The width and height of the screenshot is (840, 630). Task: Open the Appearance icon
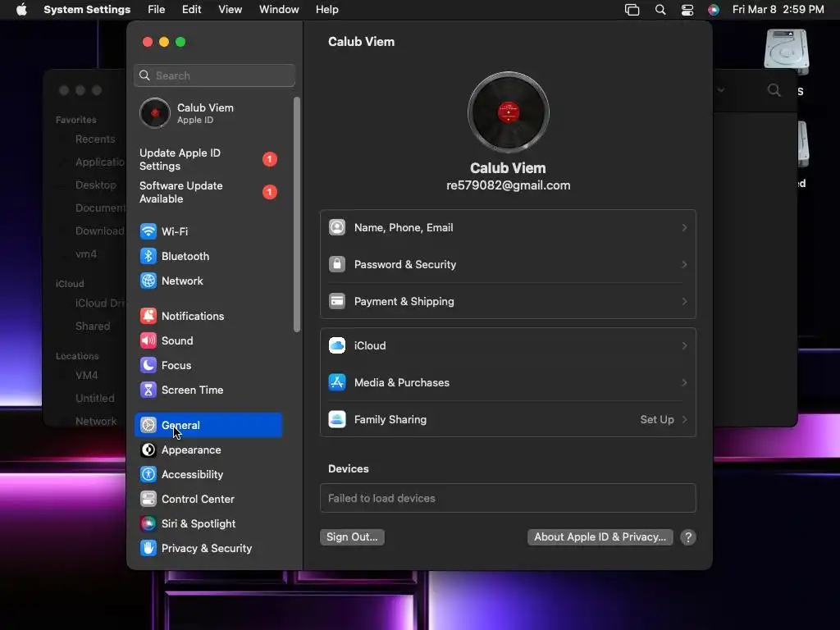click(x=148, y=450)
